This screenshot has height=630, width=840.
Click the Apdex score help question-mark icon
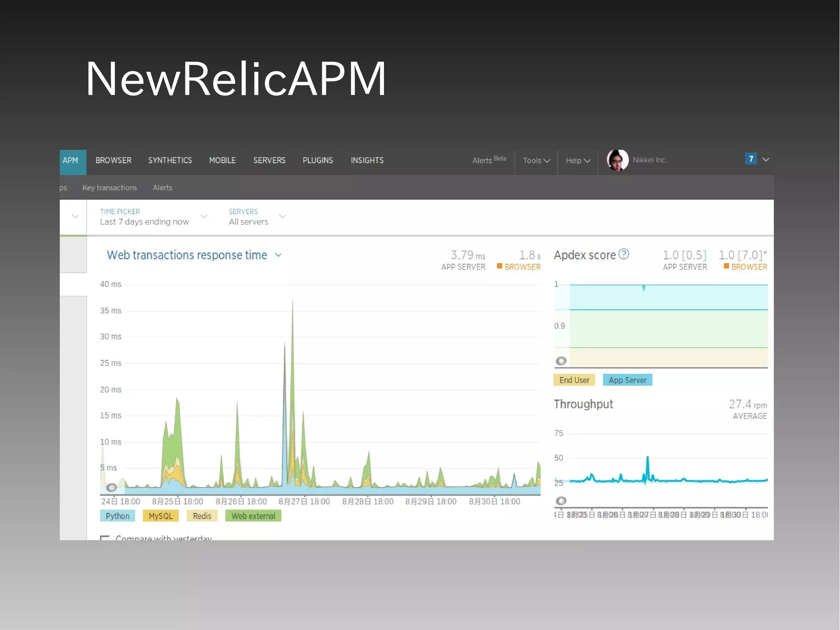[623, 254]
